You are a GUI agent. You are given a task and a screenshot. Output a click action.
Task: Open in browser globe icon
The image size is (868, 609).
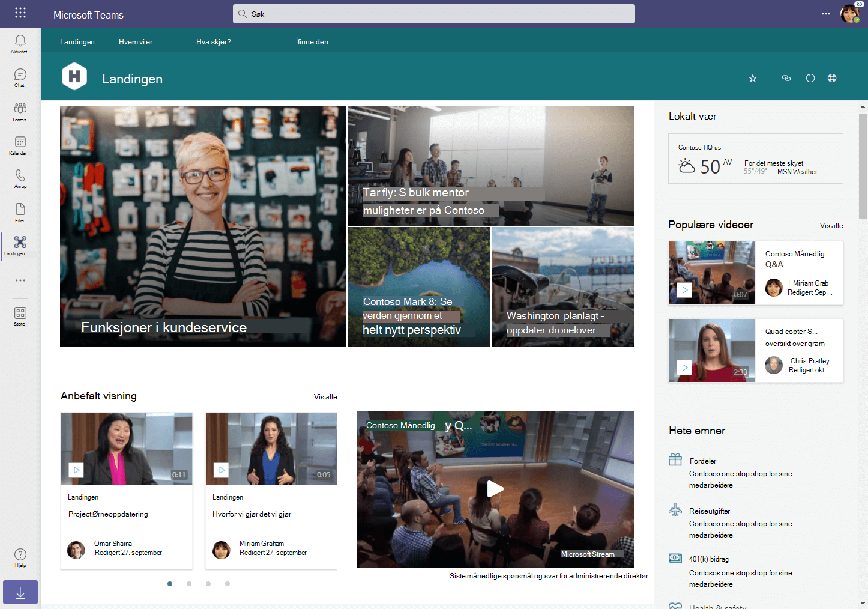point(832,78)
